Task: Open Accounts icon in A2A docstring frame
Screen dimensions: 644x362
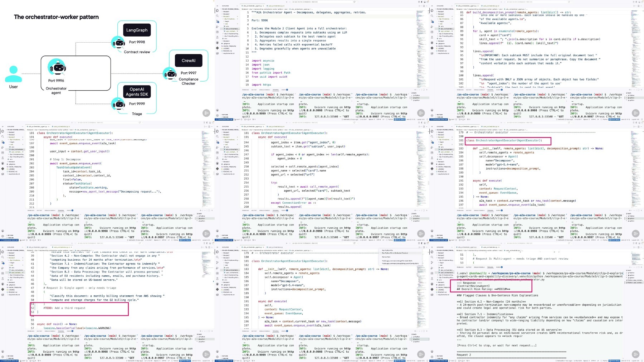Action: (218, 110)
